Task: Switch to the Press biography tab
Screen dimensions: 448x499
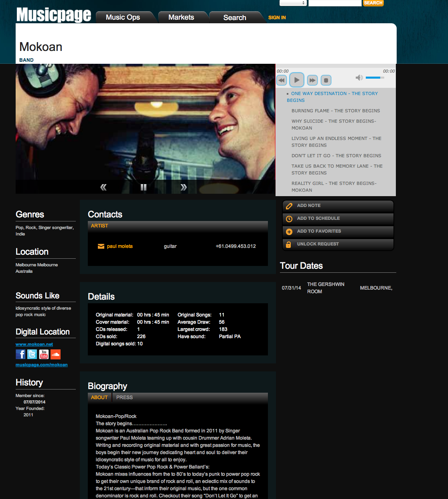Action: pos(124,398)
